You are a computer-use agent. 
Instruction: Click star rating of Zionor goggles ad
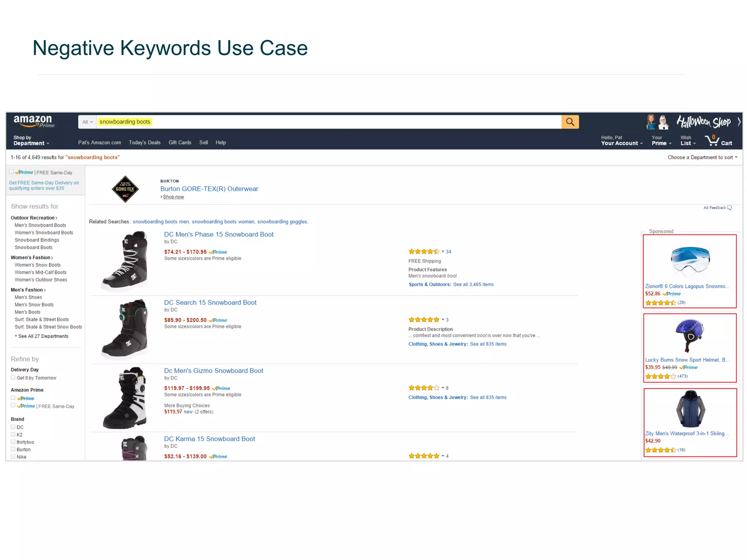tap(661, 303)
